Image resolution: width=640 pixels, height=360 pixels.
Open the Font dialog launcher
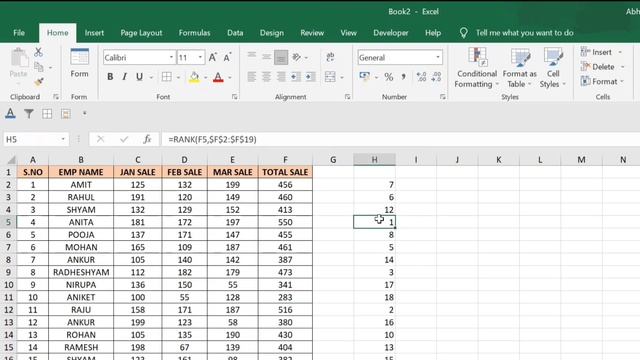[235, 97]
